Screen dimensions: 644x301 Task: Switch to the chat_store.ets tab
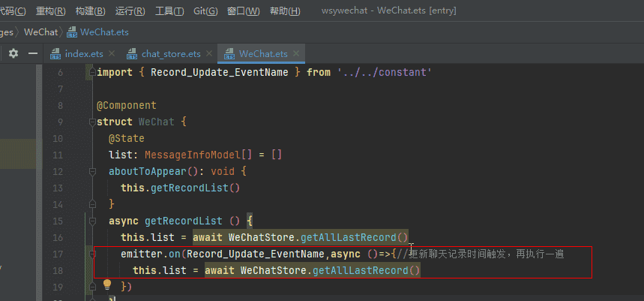click(x=171, y=54)
